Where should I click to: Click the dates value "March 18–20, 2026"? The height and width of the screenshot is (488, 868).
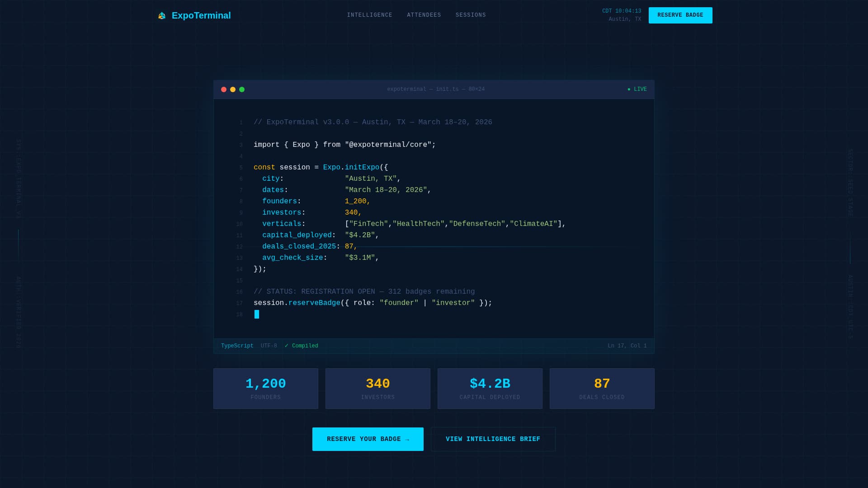click(x=386, y=190)
